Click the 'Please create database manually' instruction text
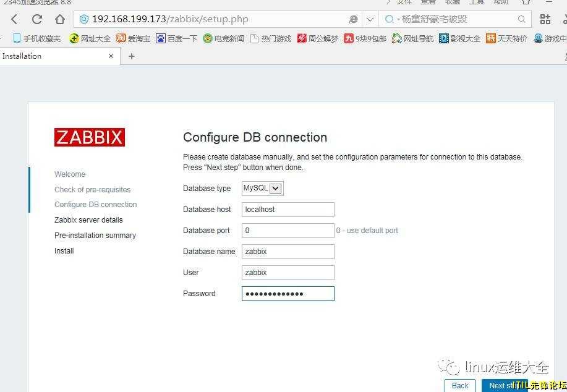 click(x=352, y=162)
